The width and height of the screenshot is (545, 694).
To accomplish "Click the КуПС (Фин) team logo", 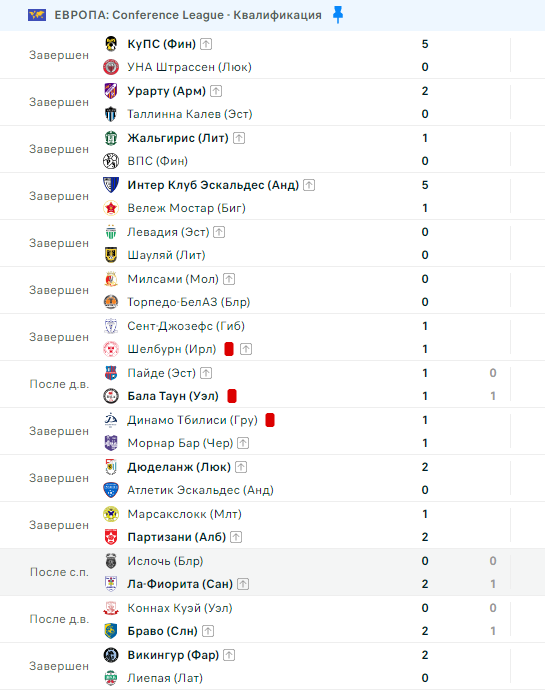I will [111, 44].
